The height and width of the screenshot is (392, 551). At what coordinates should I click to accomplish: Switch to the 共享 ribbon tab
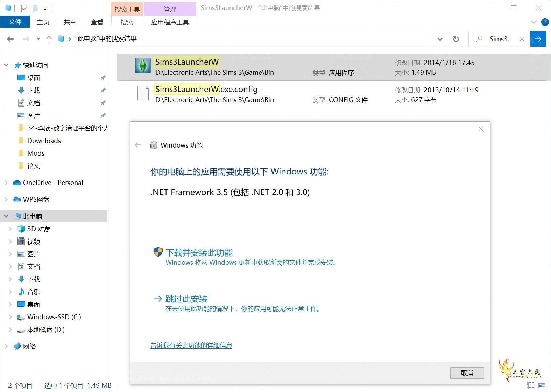pos(70,22)
